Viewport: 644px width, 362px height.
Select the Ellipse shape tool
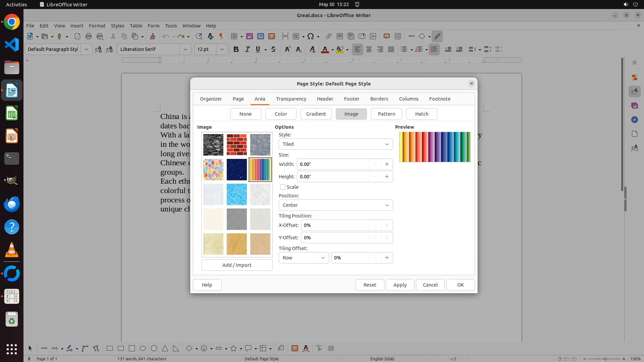[143, 348]
